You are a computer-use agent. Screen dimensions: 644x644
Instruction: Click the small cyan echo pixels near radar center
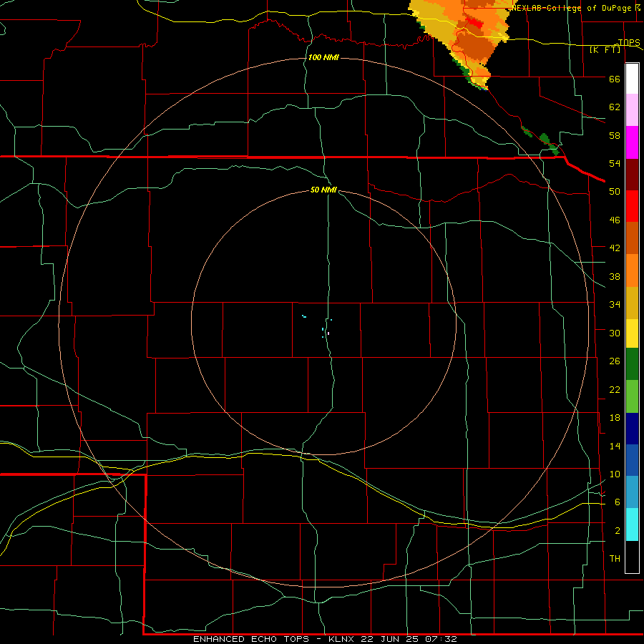click(323, 328)
